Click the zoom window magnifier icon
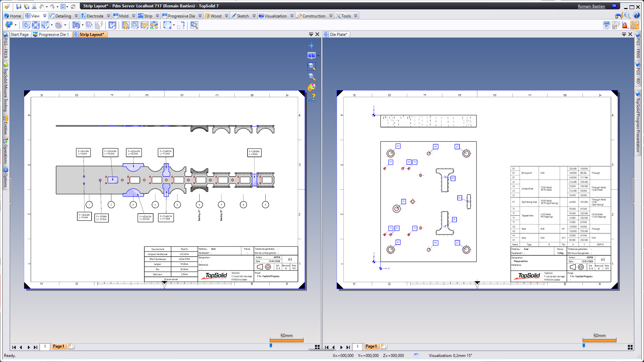The height and width of the screenshot is (362, 644). (x=311, y=66)
